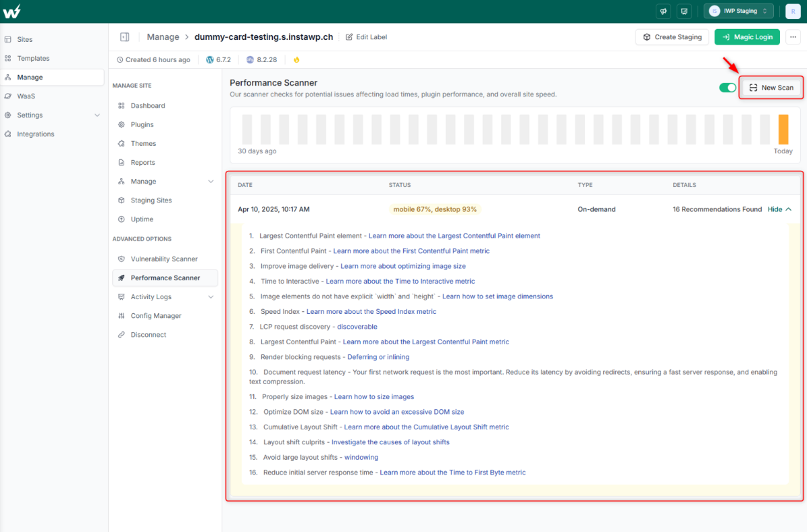The height and width of the screenshot is (532, 807).
Task: Click the Dashboard icon in Manage Site
Action: pyautogui.click(x=122, y=105)
